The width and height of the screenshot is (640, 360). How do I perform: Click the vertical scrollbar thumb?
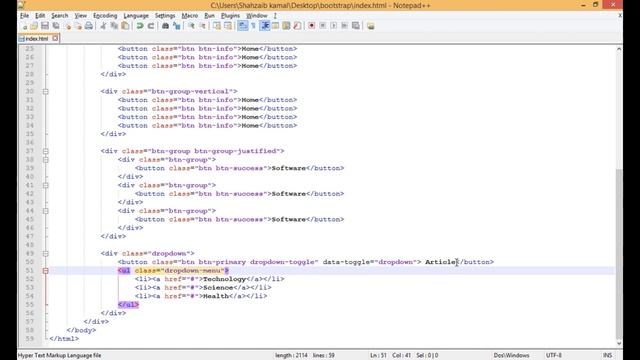click(x=619, y=253)
